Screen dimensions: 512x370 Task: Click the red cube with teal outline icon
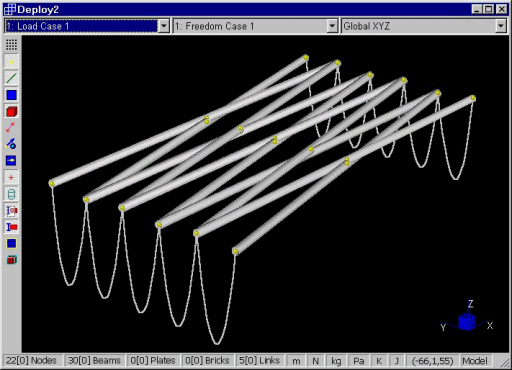point(11,260)
